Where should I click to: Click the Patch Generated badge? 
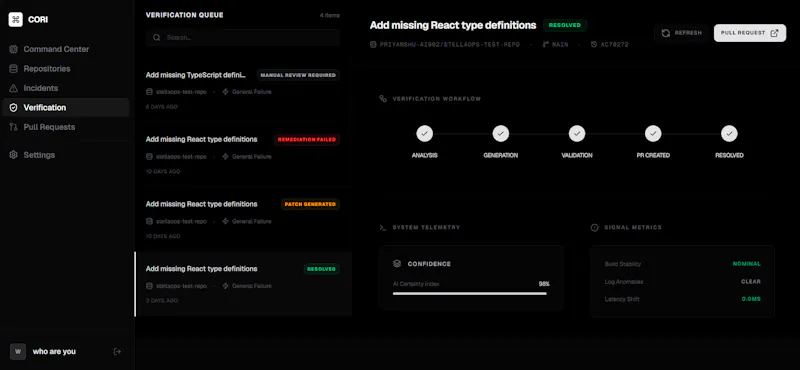point(310,204)
